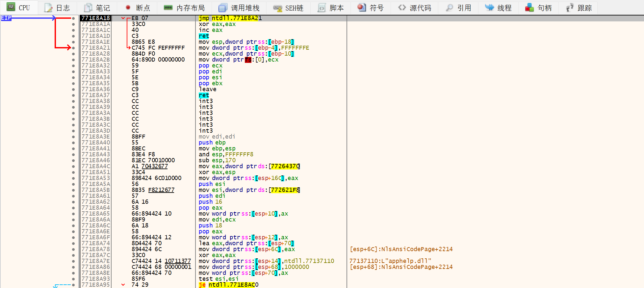This screenshot has height=288, width=644.
Task: Click underlined bytes F8212677
Action: pyautogui.click(x=161, y=190)
